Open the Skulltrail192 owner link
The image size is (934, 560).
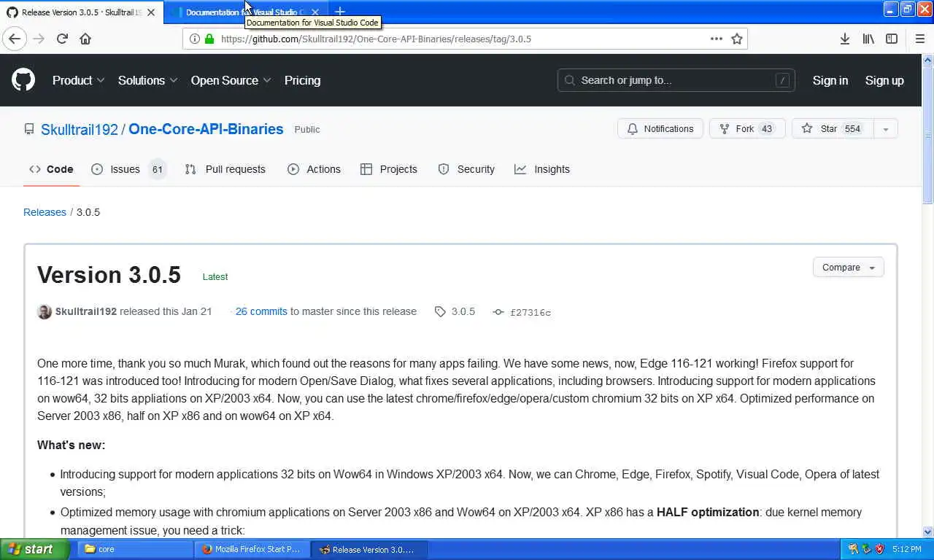coord(80,129)
